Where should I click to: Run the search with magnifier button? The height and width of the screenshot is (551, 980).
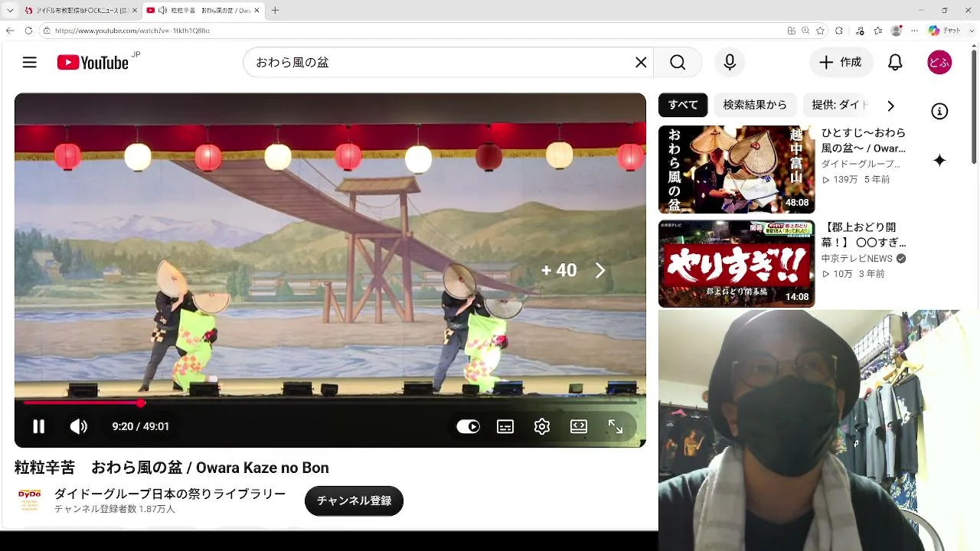click(x=678, y=63)
